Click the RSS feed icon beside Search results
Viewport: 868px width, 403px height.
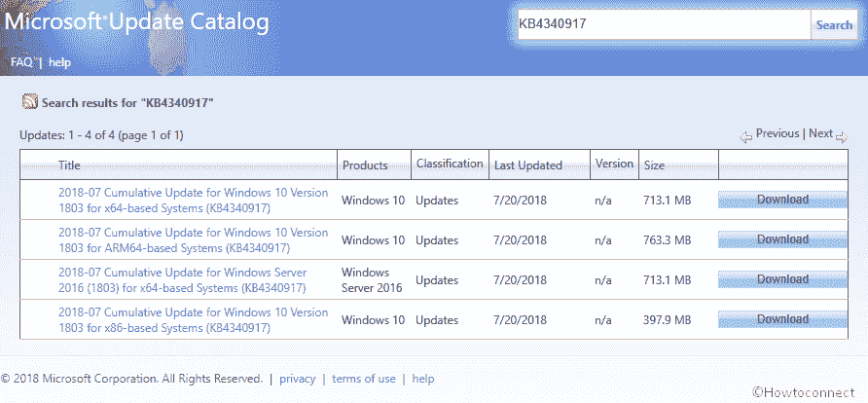(x=30, y=102)
